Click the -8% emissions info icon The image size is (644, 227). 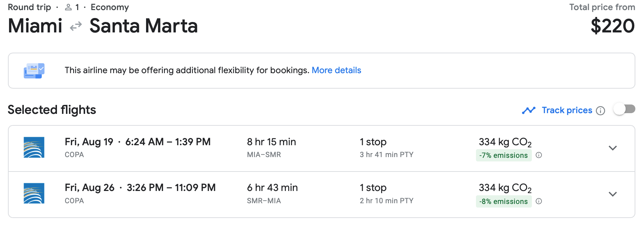tap(539, 201)
